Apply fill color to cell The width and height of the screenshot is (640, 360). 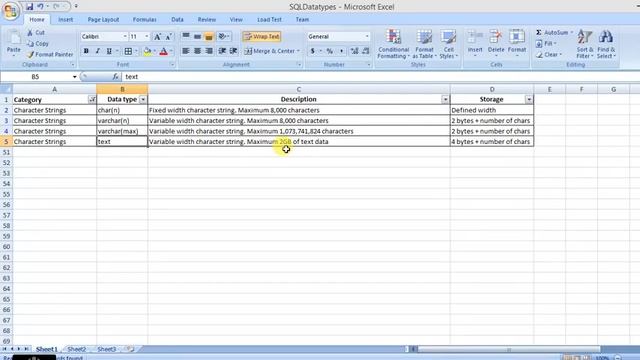[147, 51]
